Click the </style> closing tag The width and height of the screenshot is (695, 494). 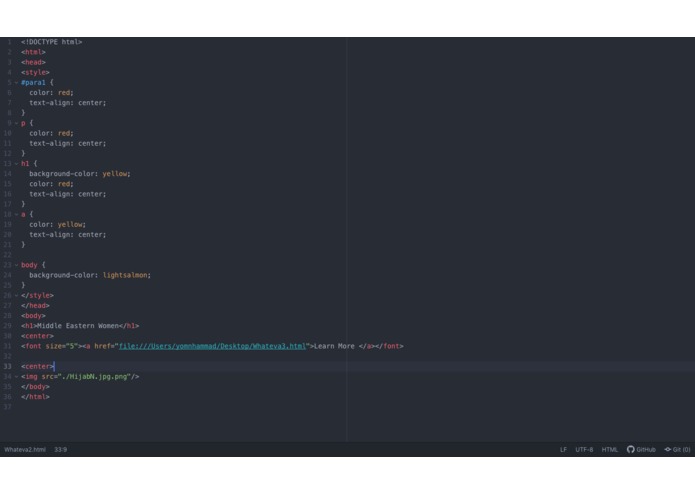coord(37,296)
